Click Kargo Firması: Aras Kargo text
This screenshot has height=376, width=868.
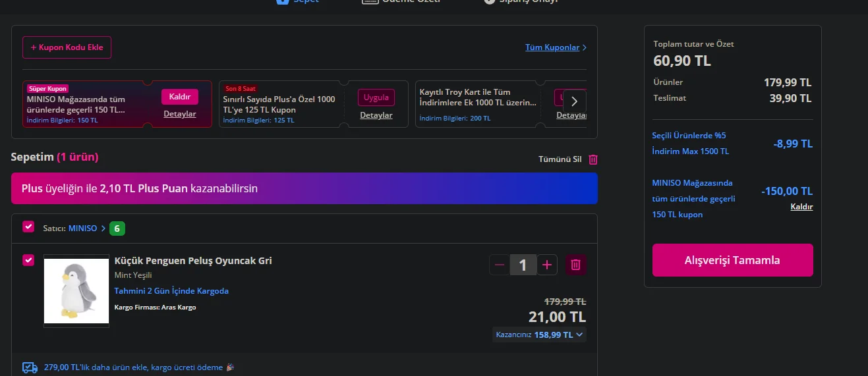155,308
